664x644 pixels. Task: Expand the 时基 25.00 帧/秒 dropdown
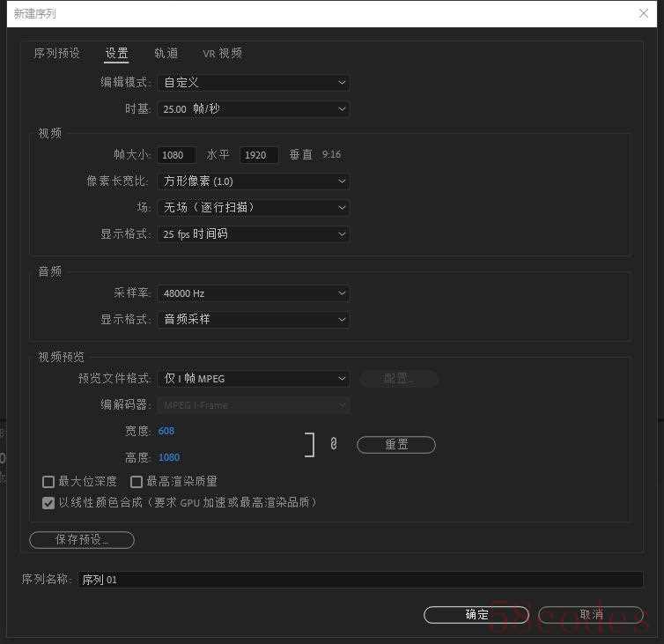point(254,109)
